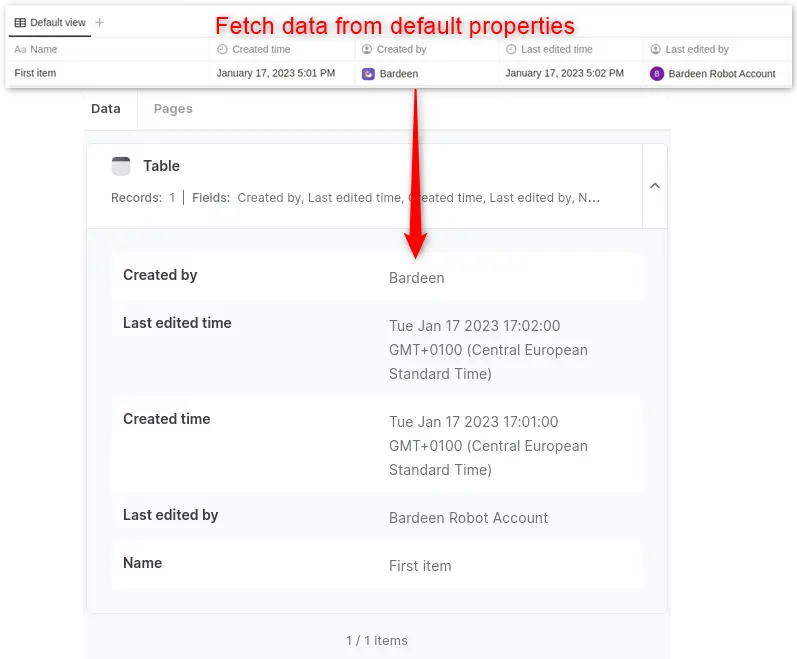
Task: Click the table icon beside Default view
Action: [x=20, y=23]
